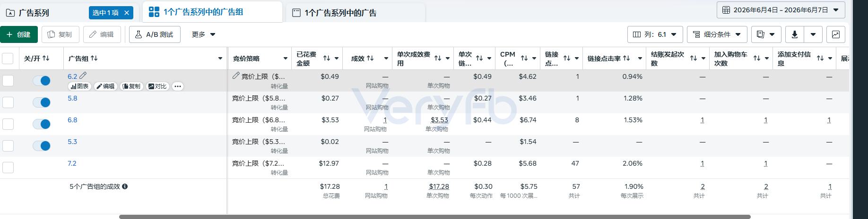The width and height of the screenshot is (868, 219).
Task: Sort by CPM column arrows
Action: tap(524, 58)
